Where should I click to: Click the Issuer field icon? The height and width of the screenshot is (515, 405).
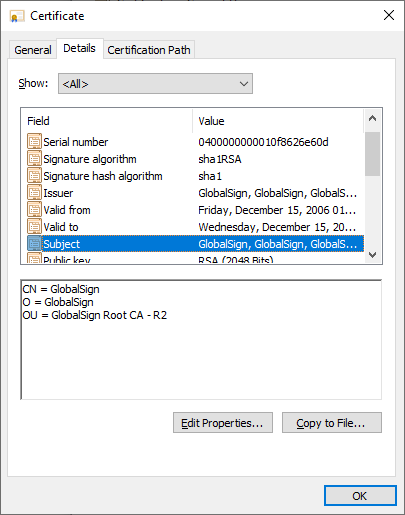[x=34, y=193]
